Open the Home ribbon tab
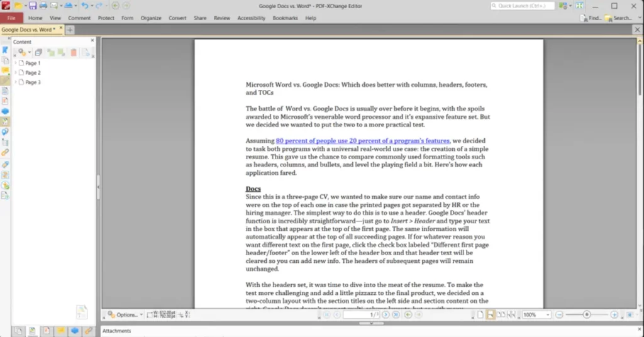Image resolution: width=644 pixels, height=337 pixels. click(x=35, y=18)
